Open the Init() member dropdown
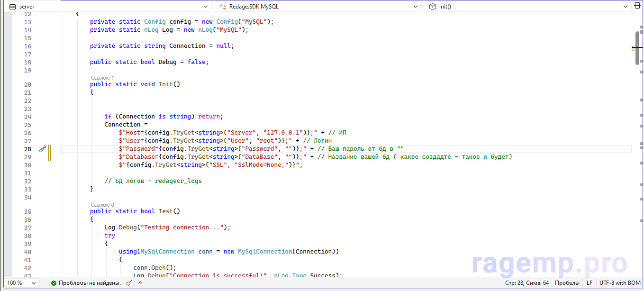The image size is (644, 291). [625, 7]
